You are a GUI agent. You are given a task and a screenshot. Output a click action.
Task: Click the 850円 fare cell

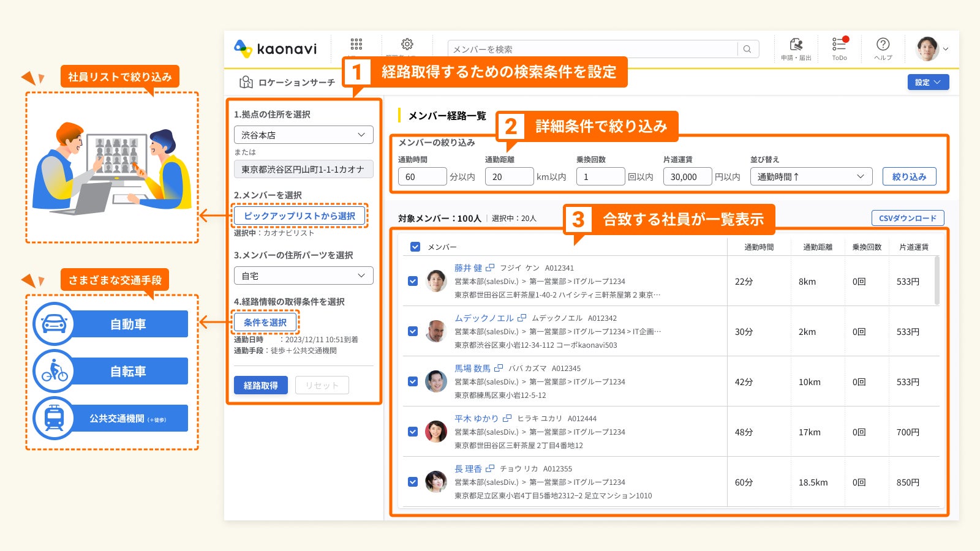[x=908, y=482]
